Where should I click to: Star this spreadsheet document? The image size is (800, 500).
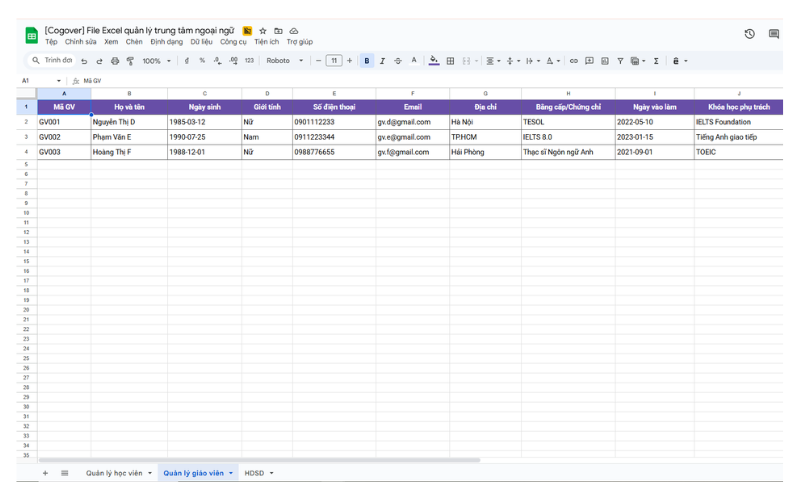tap(263, 31)
